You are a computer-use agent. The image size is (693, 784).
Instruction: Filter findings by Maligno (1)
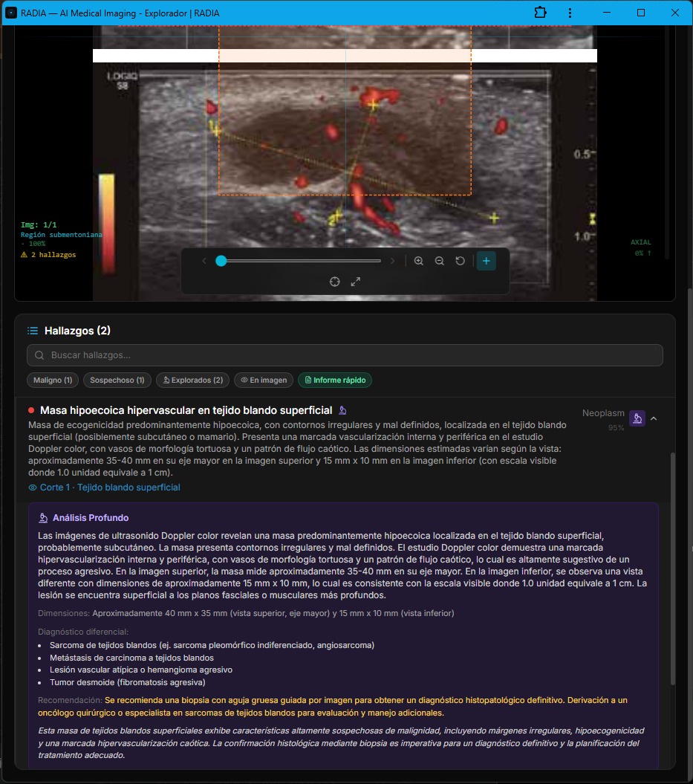[x=53, y=380]
